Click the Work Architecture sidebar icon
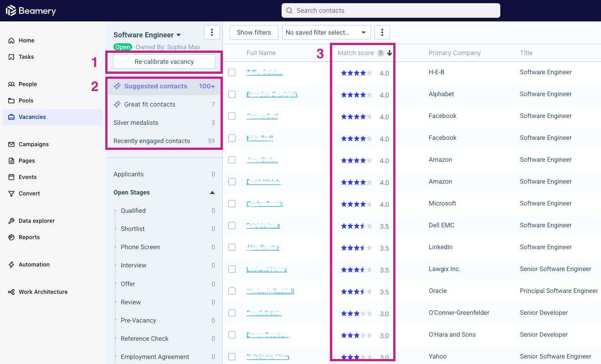 [11, 292]
